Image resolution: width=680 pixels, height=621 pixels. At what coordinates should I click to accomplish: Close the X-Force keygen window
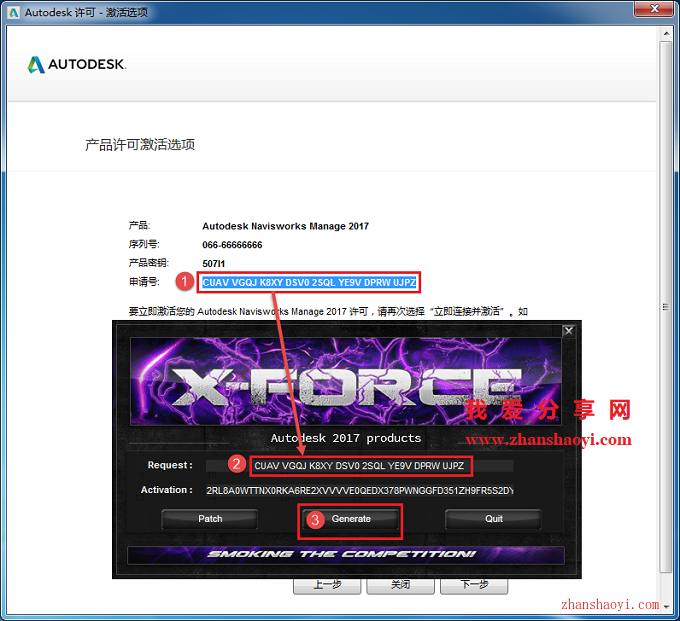click(569, 331)
